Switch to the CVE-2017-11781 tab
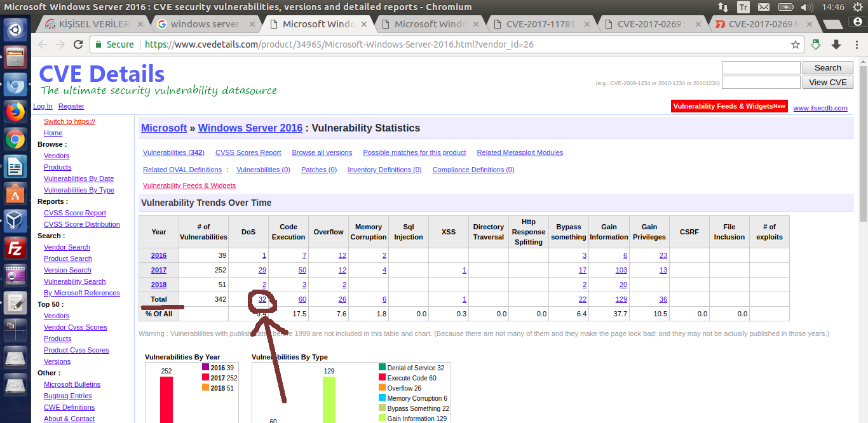This screenshot has height=423, width=868. (x=540, y=25)
